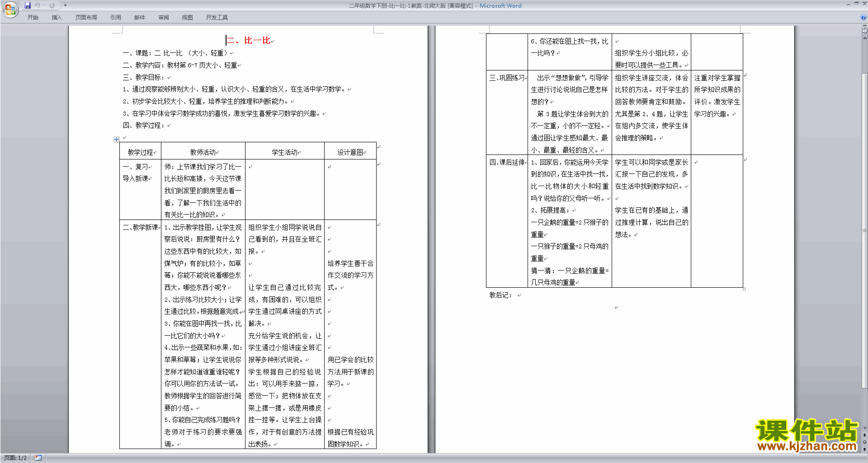Click the table move handle icon
868x463 pixels.
[x=116, y=139]
